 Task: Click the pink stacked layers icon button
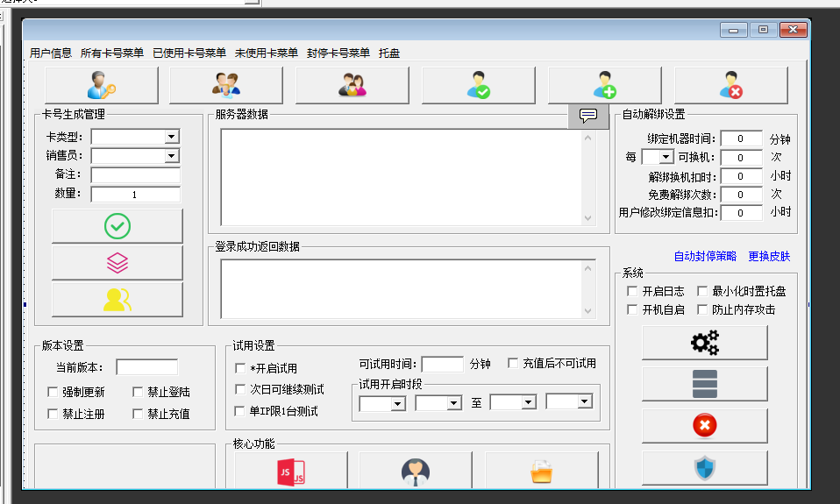pyautogui.click(x=117, y=263)
